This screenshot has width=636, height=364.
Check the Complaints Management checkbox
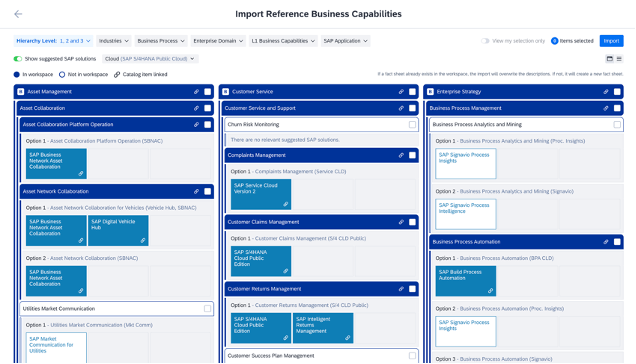[x=413, y=155]
